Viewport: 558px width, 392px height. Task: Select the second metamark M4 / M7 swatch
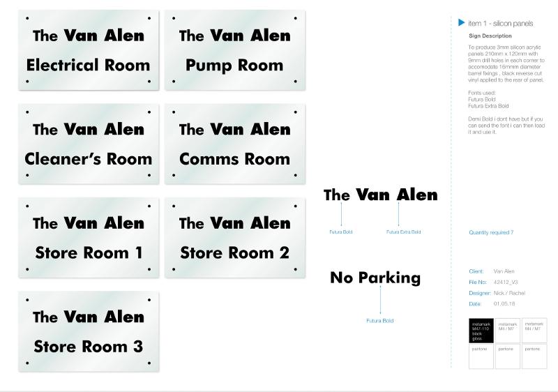tap(534, 331)
